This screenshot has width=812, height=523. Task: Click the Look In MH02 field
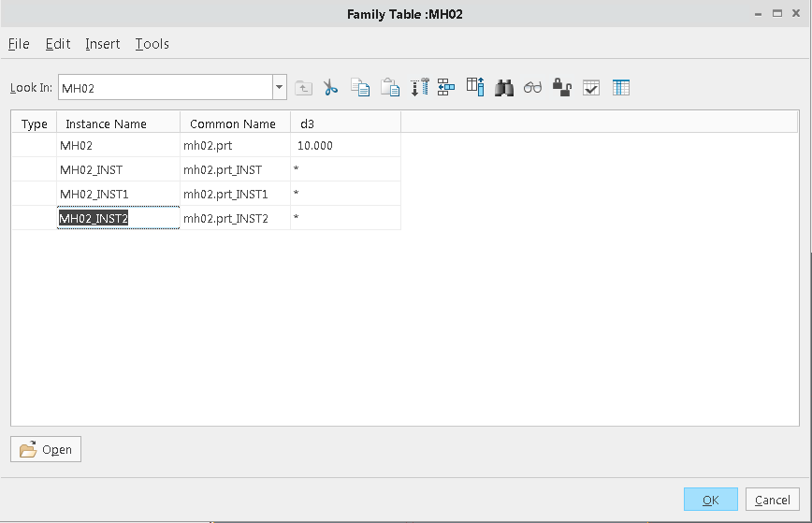coord(166,87)
